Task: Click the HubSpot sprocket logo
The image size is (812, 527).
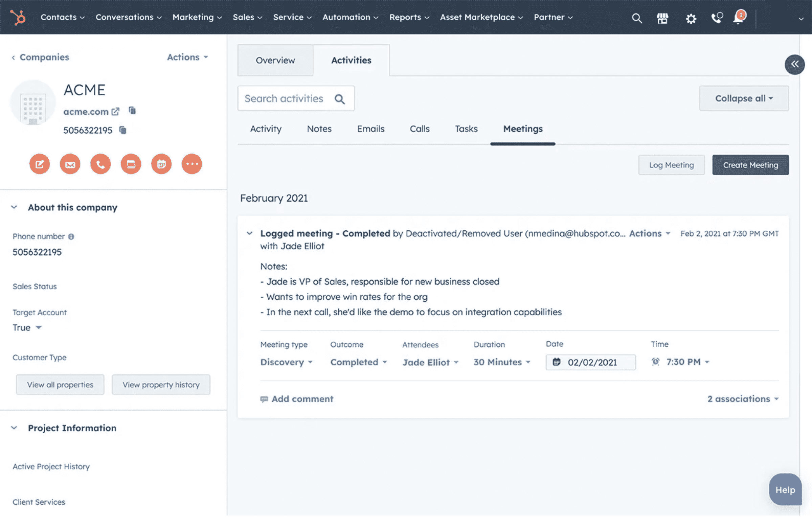Action: 18,17
